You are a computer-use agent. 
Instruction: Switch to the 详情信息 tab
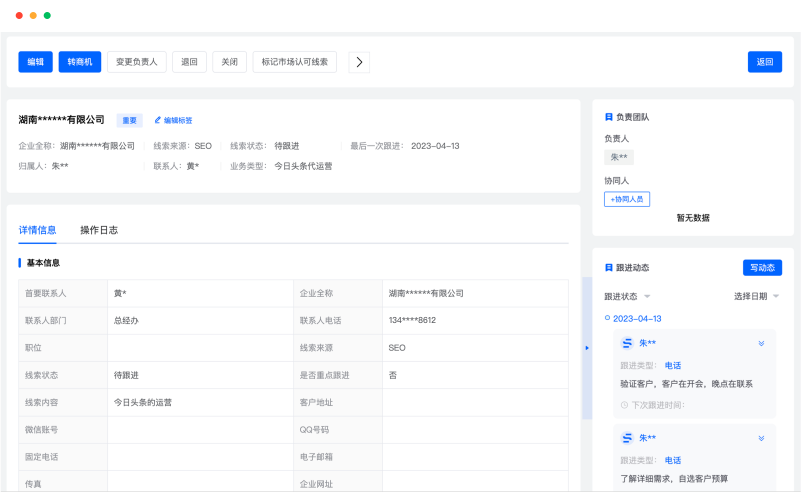click(x=37, y=230)
